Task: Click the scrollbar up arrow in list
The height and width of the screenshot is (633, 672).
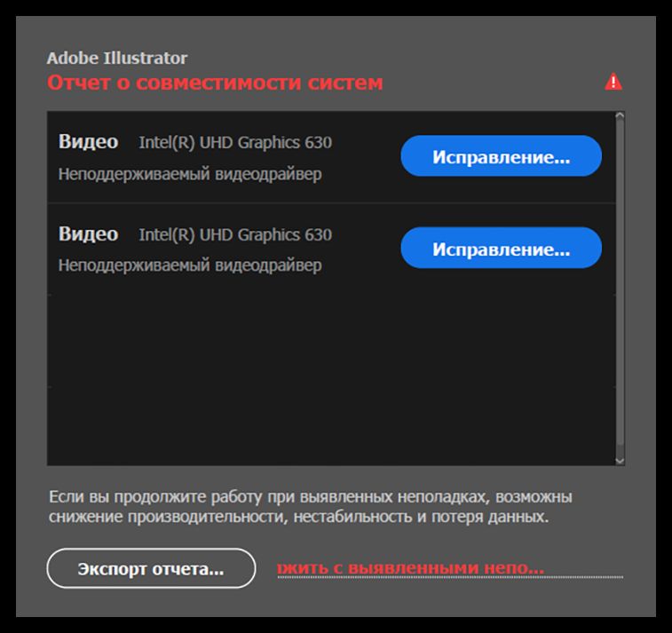Action: coord(620,115)
